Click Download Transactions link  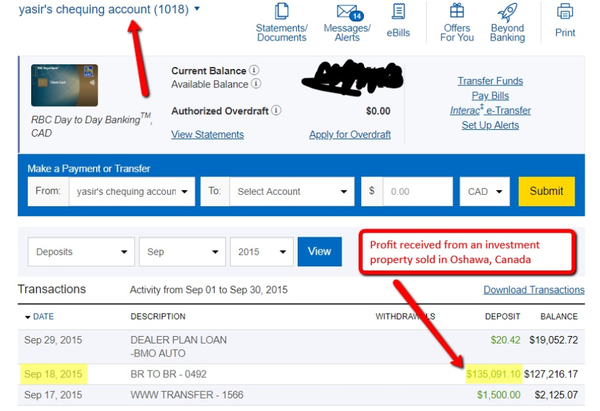click(x=534, y=290)
